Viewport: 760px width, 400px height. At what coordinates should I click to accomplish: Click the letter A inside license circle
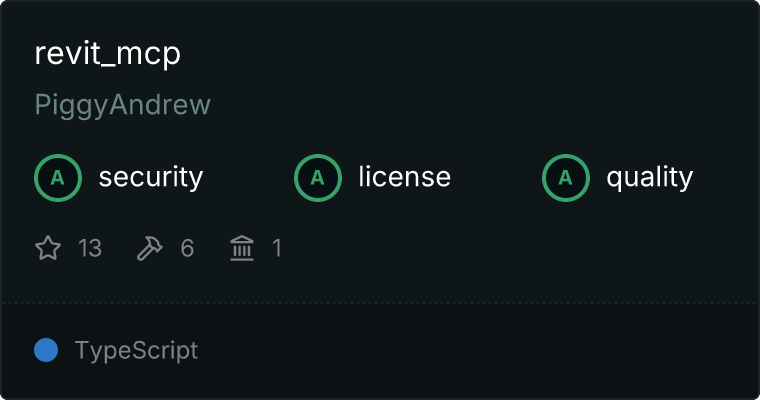[317, 178]
